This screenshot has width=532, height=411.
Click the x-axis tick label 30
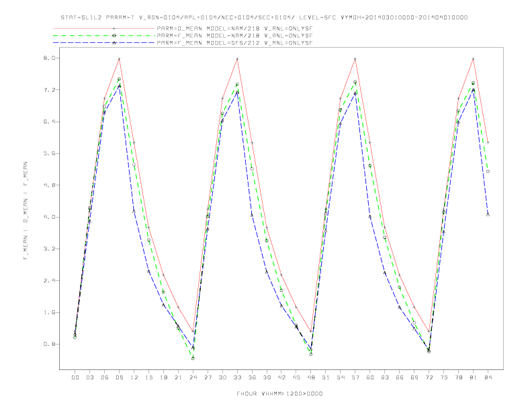[222, 377]
